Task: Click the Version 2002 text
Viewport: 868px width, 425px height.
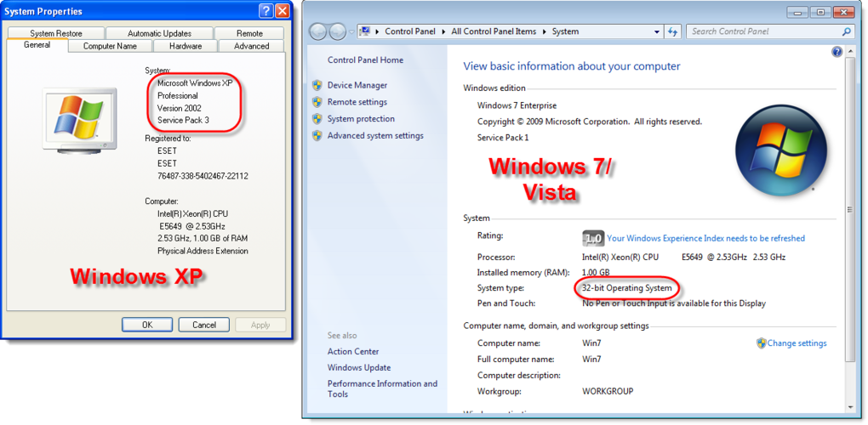Action: [x=180, y=108]
